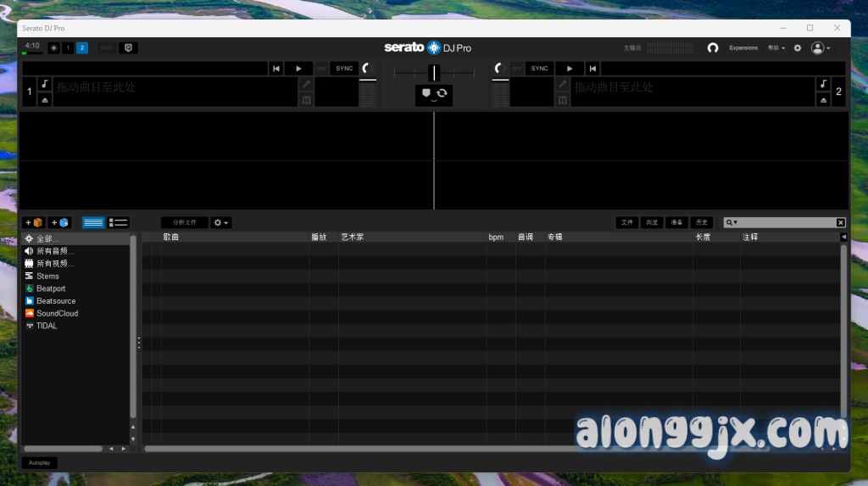Select SoundCloud in the library sidebar

pyautogui.click(x=57, y=313)
